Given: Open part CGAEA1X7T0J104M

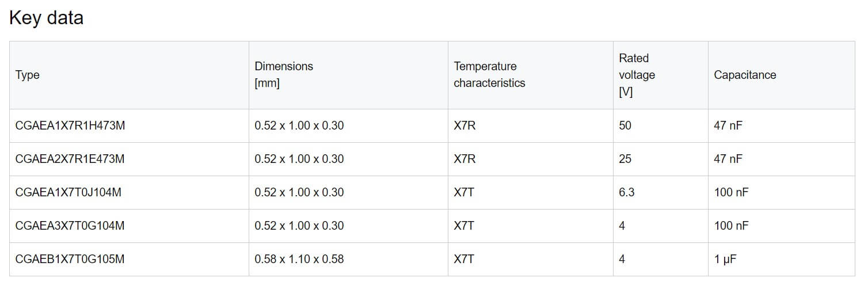Looking at the screenshot, I should click(x=68, y=192).
